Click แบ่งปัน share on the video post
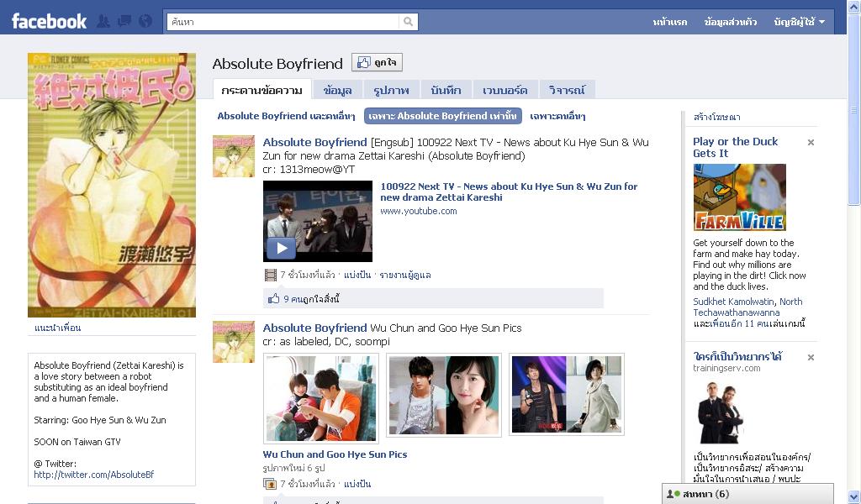 [x=357, y=275]
